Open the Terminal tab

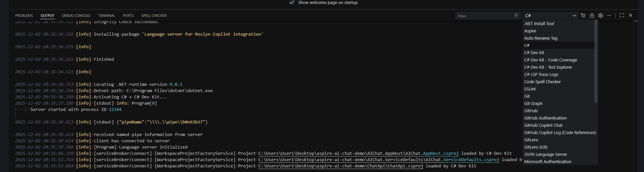coord(107,16)
